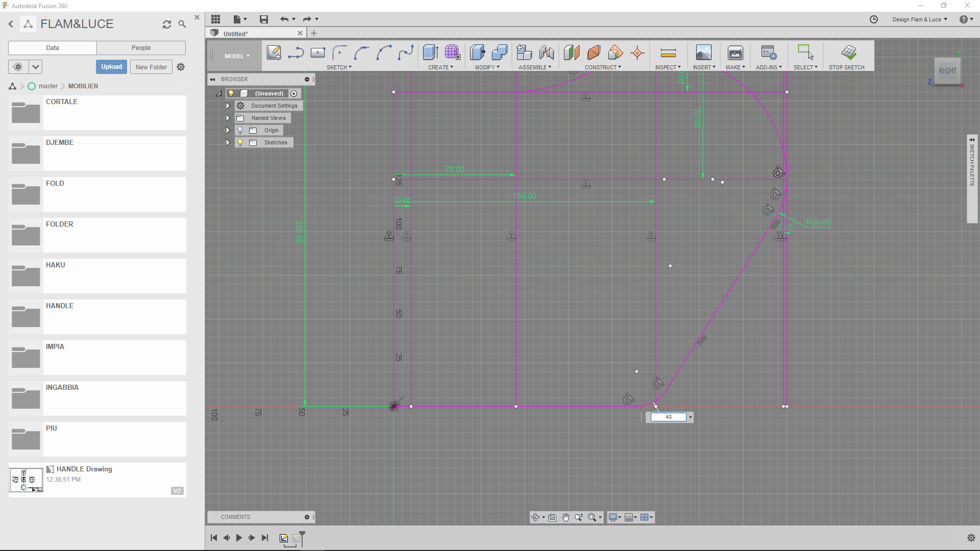Image resolution: width=980 pixels, height=551 pixels.
Task: Toggle visibility of the Origin folder
Action: (240, 130)
